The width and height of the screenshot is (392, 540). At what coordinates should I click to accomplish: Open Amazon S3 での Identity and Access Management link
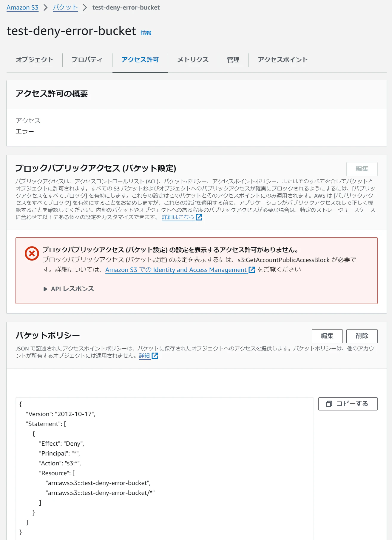(176, 270)
